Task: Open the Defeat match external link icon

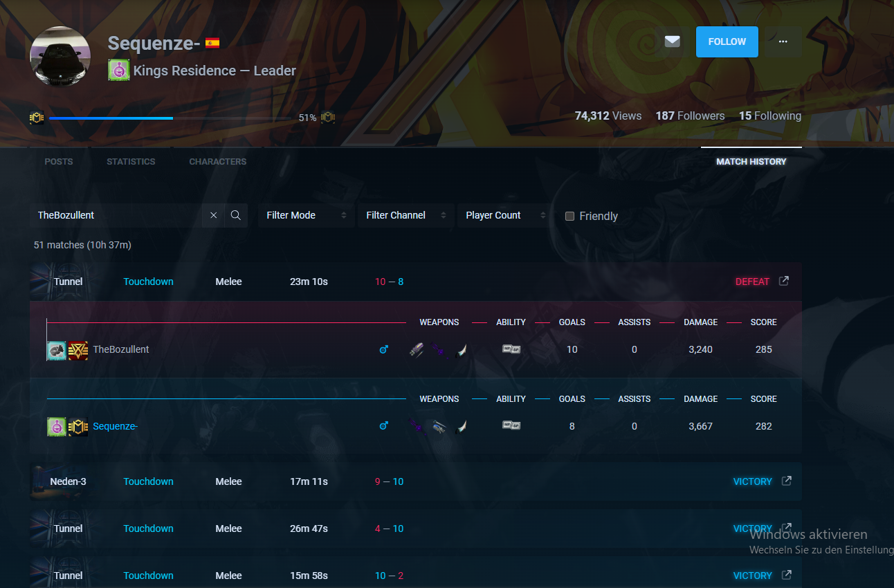Action: point(784,281)
